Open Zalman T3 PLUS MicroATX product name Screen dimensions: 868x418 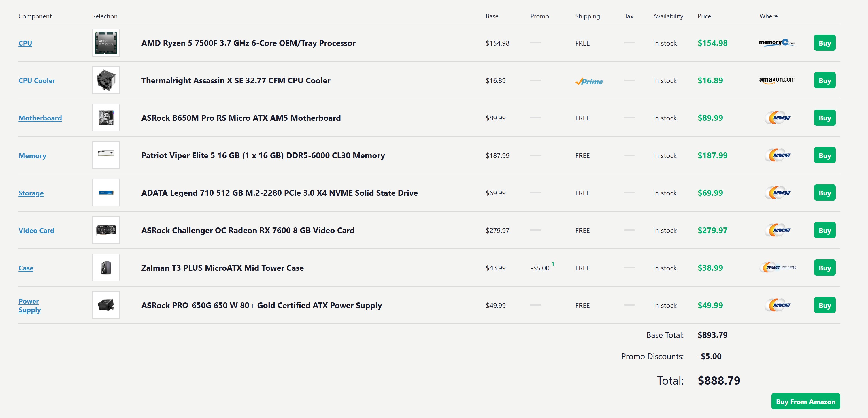(x=222, y=268)
